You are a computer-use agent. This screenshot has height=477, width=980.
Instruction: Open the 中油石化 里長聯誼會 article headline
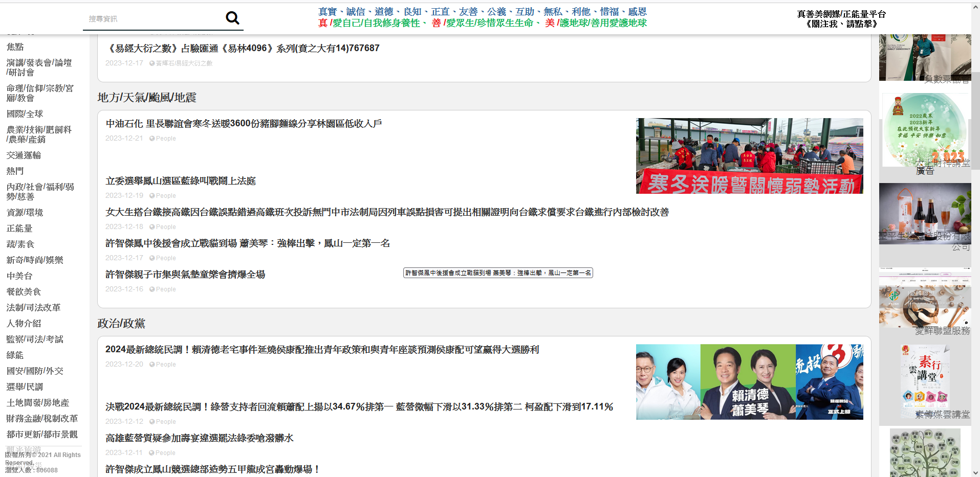pos(244,124)
